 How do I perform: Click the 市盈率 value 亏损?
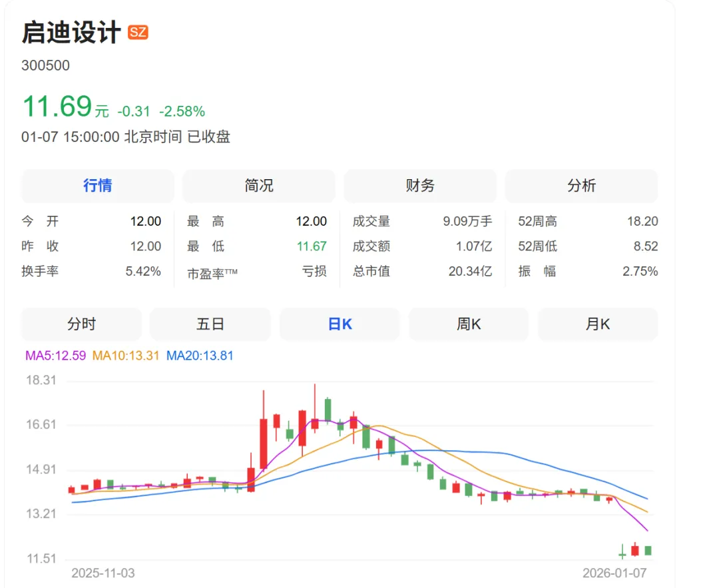[314, 272]
